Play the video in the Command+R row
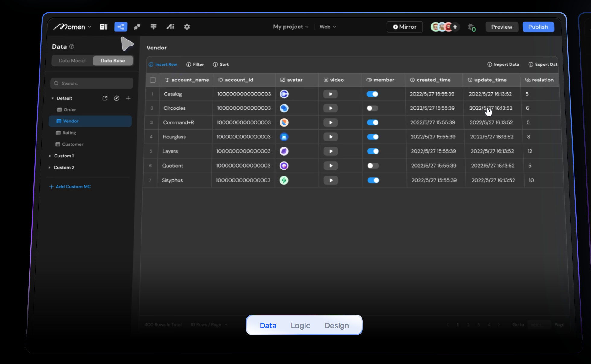The image size is (591, 364). [x=330, y=122]
